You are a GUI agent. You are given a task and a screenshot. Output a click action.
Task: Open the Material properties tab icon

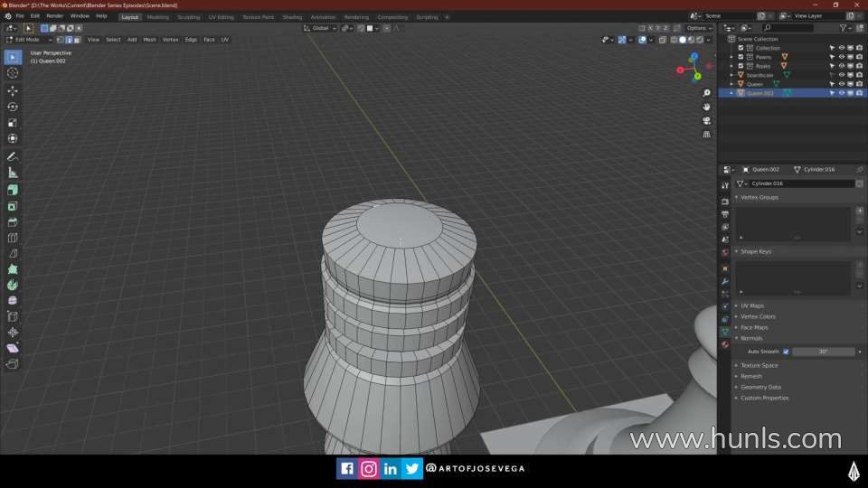(x=725, y=344)
